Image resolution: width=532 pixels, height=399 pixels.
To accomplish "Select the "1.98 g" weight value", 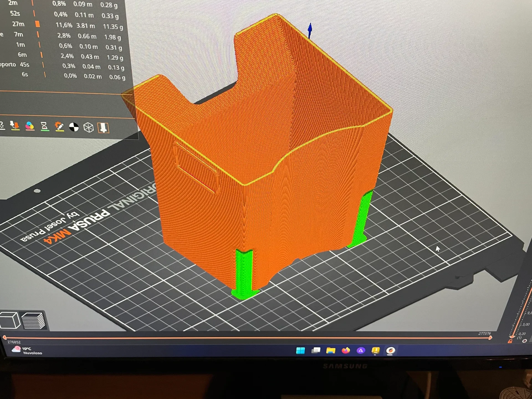I will tap(112, 37).
